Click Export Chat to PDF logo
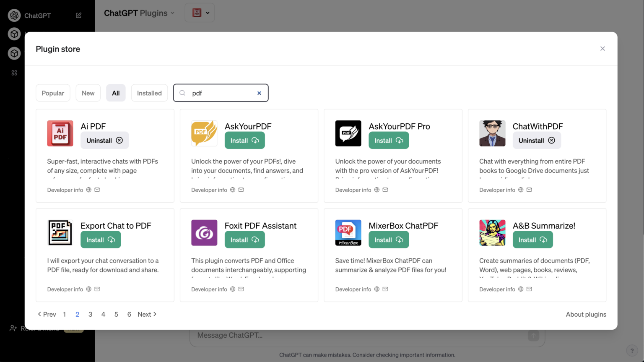644x362 pixels. (60, 233)
